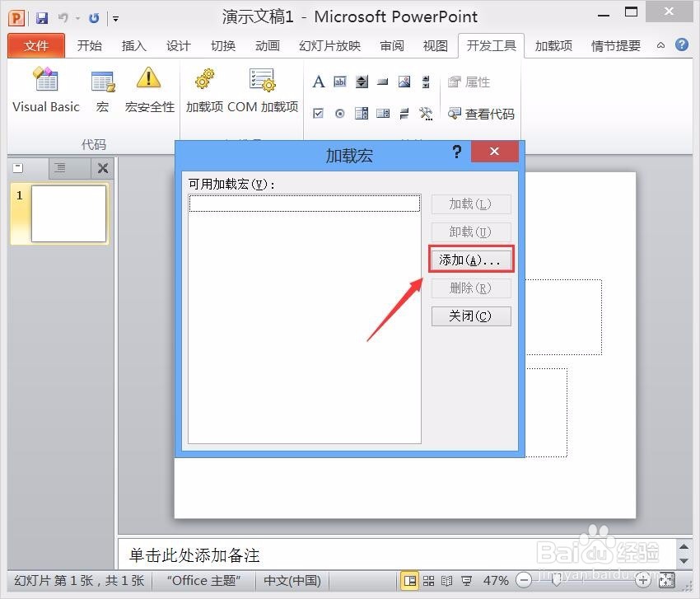The width and height of the screenshot is (700, 599).
Task: Switch to the 开发工具 ribbon tab
Action: coord(491,45)
